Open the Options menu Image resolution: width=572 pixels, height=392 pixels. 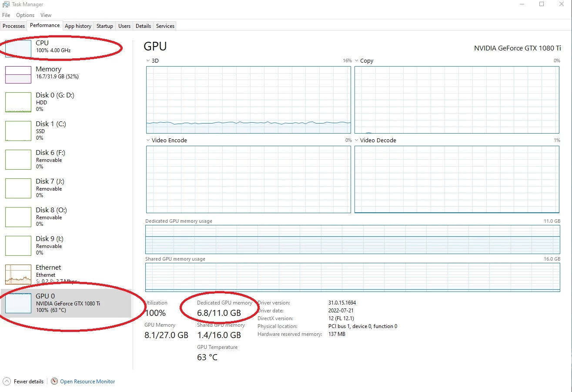point(25,15)
